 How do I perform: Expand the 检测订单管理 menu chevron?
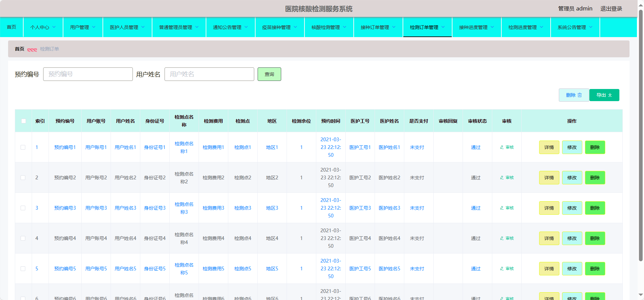pos(443,27)
